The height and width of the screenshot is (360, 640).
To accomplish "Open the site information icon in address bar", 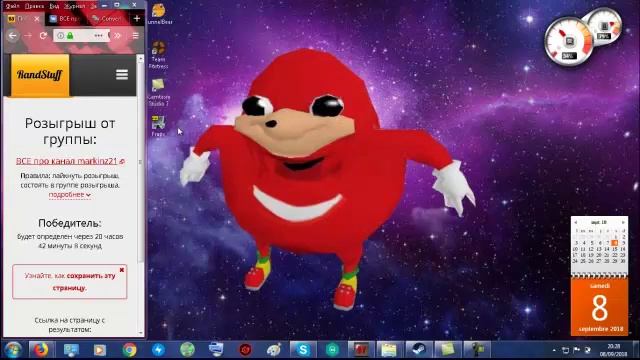I will [x=60, y=36].
